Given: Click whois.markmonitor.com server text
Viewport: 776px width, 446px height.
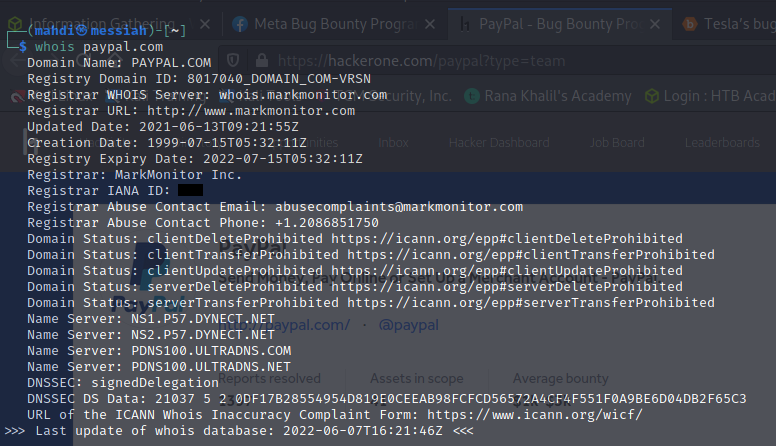Looking at the screenshot, I should click(x=303, y=95).
